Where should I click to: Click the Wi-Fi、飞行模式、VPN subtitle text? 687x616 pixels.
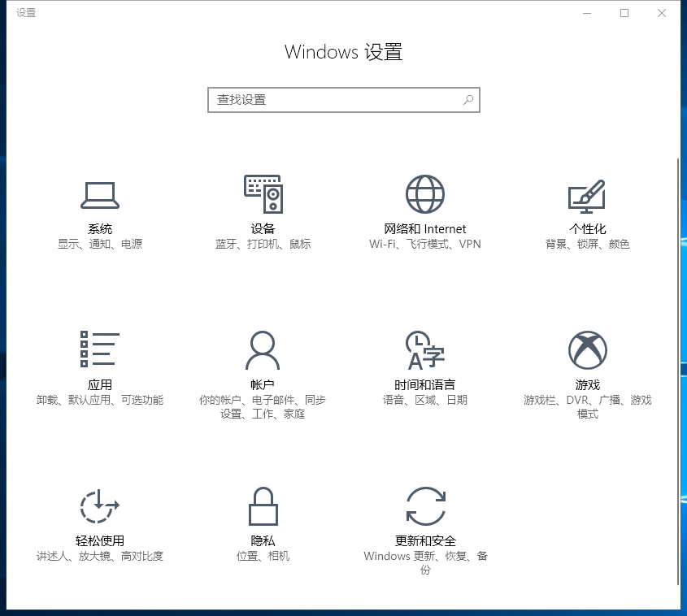(424, 242)
